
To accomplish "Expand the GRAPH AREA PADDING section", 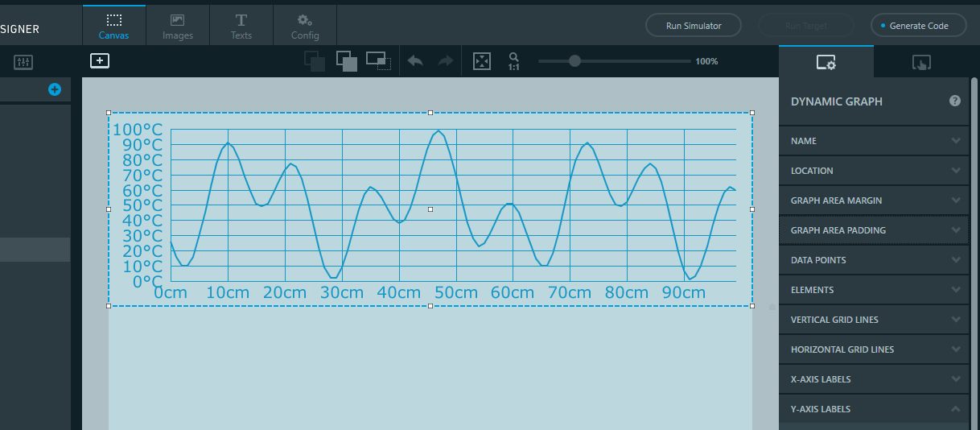I will click(874, 230).
